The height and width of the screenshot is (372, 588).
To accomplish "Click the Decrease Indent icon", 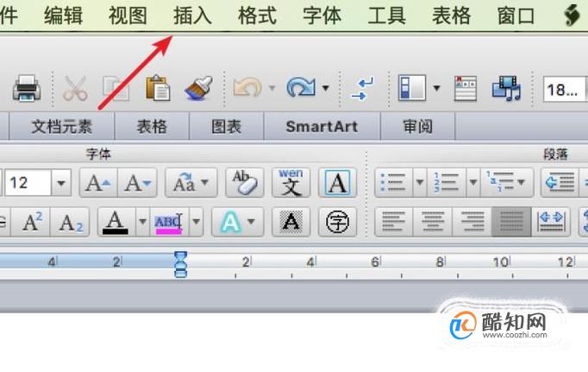I will coord(560,183).
